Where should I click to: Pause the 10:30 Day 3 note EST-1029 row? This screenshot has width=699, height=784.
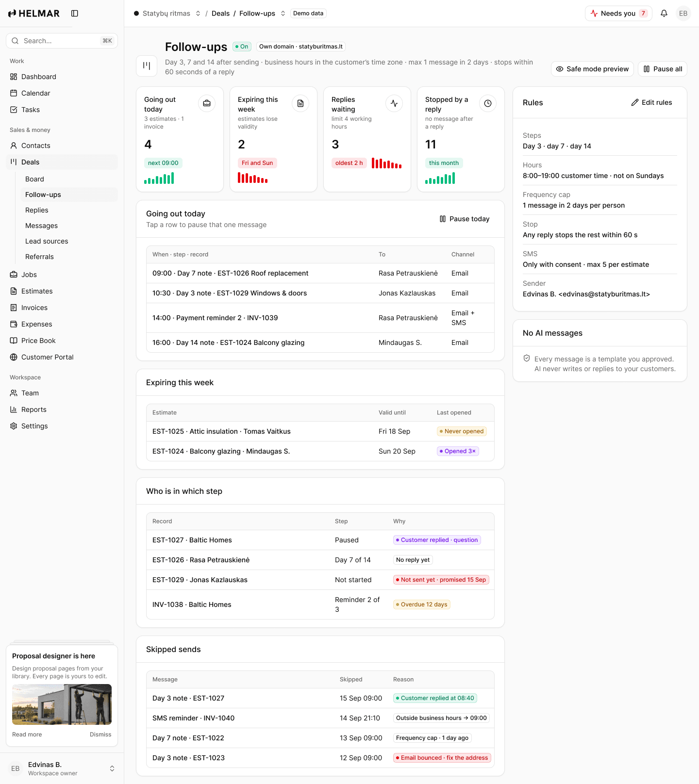click(x=320, y=293)
